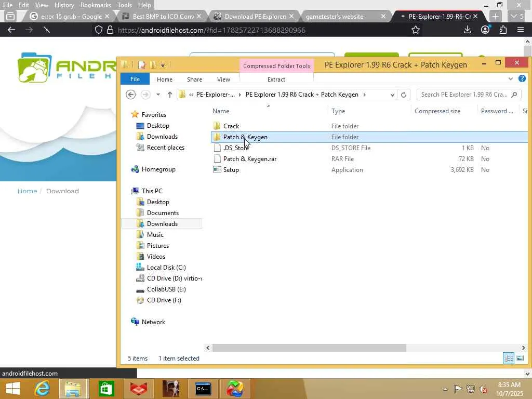Open Network in navigation pane
This screenshot has height=399, width=532.
click(x=153, y=322)
